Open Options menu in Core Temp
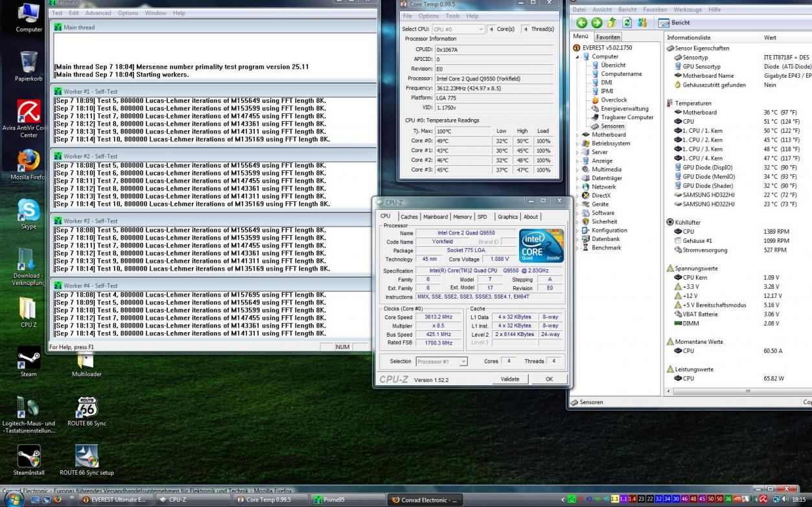Image resolution: width=812 pixels, height=507 pixels. tap(428, 16)
